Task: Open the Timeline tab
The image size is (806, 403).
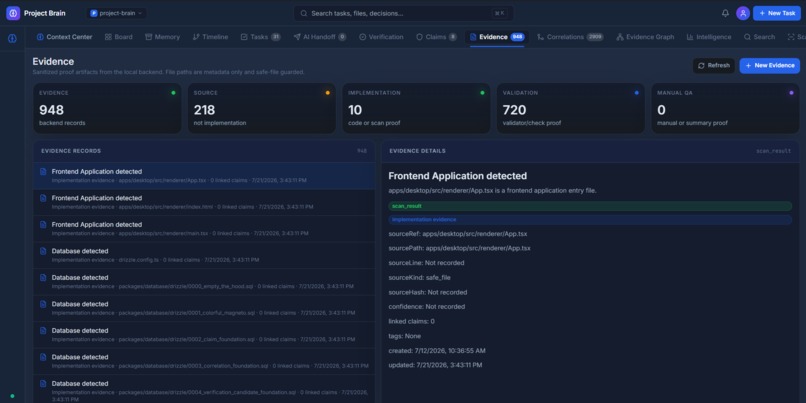Action: pos(210,37)
